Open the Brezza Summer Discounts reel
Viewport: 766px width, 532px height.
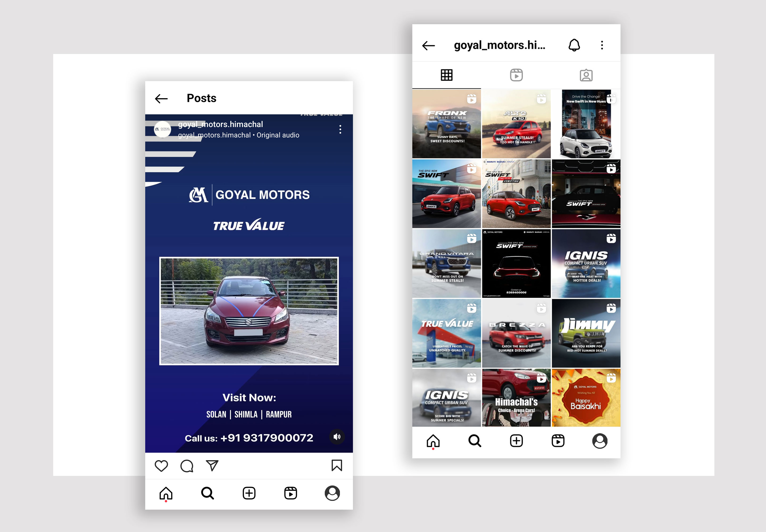tap(516, 333)
